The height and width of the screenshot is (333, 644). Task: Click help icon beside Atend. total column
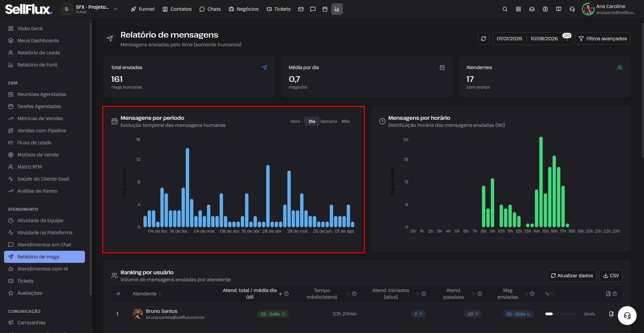pyautogui.click(x=286, y=294)
